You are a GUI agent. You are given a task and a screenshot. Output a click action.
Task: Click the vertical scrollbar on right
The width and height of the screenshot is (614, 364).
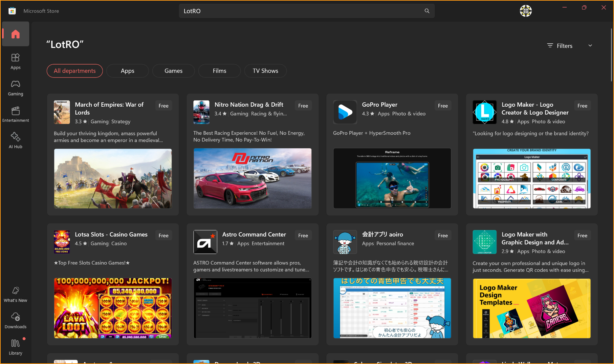(x=611, y=55)
